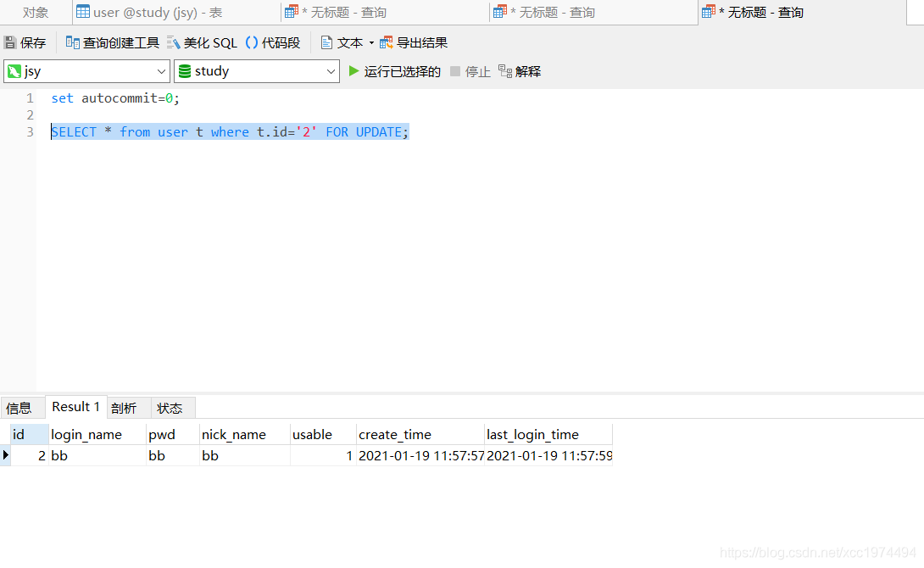Select the nick_name cell bb

(x=244, y=455)
